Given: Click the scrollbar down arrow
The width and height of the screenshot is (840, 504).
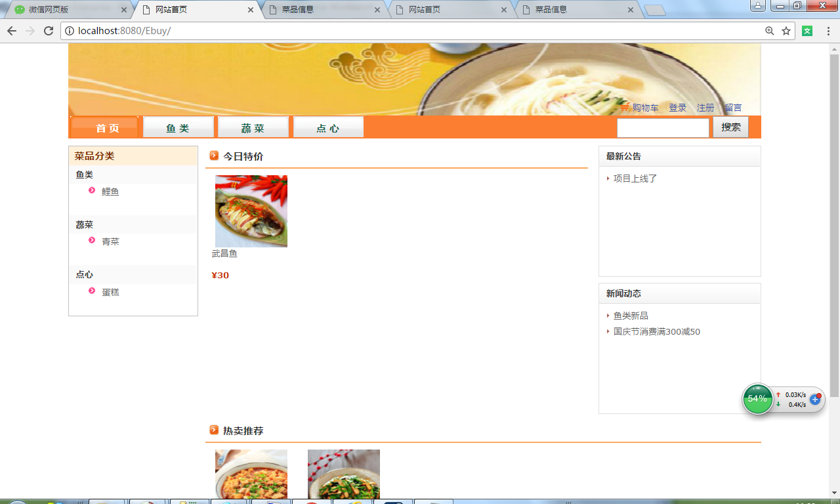Looking at the screenshot, I should (x=835, y=492).
